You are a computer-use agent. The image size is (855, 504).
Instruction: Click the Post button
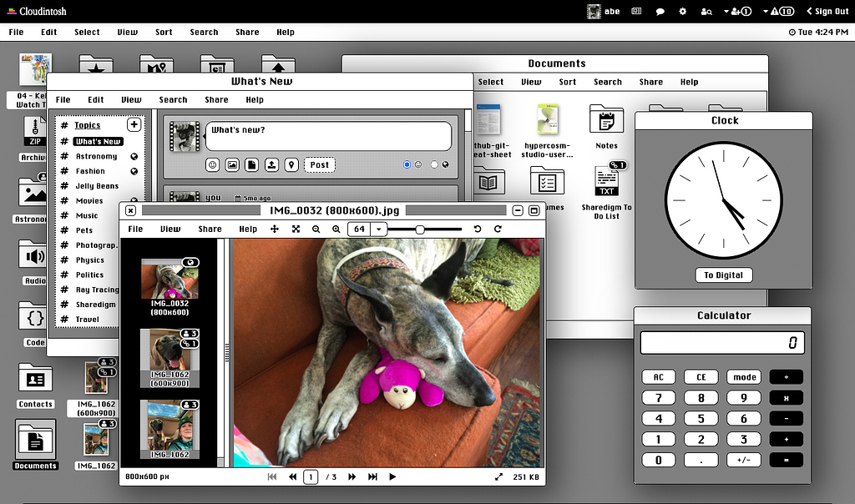coord(320,164)
